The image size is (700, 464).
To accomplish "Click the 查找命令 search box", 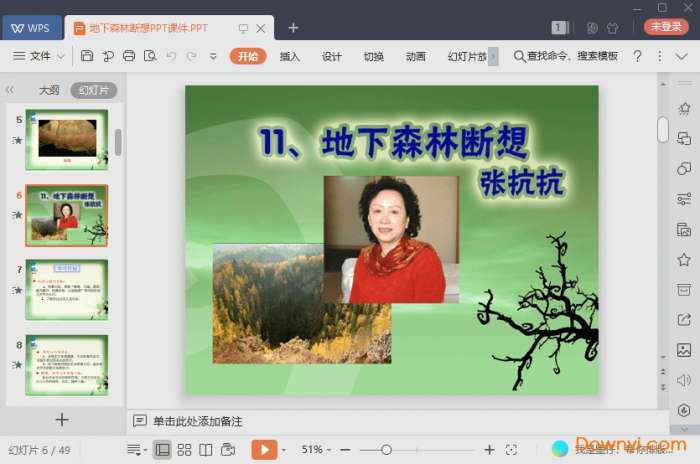I will point(566,56).
